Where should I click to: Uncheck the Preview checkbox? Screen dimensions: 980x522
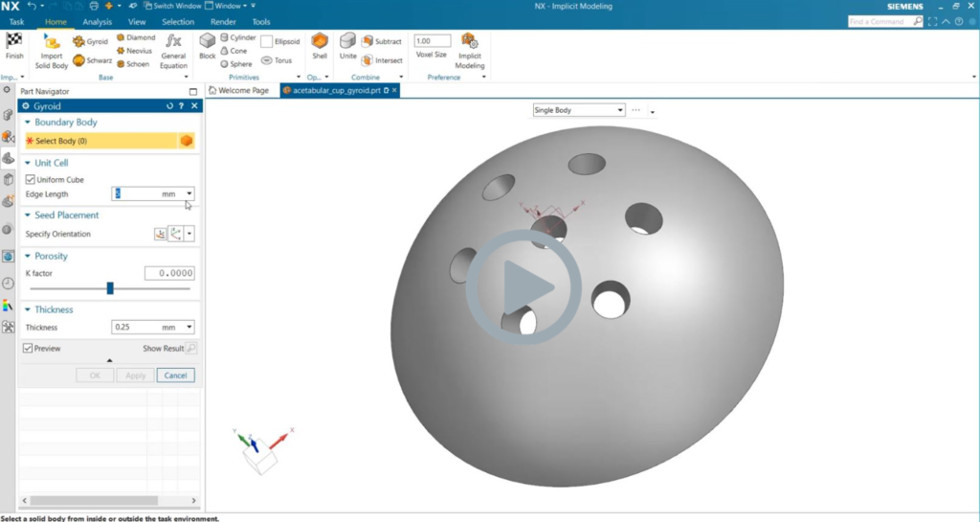pos(28,349)
